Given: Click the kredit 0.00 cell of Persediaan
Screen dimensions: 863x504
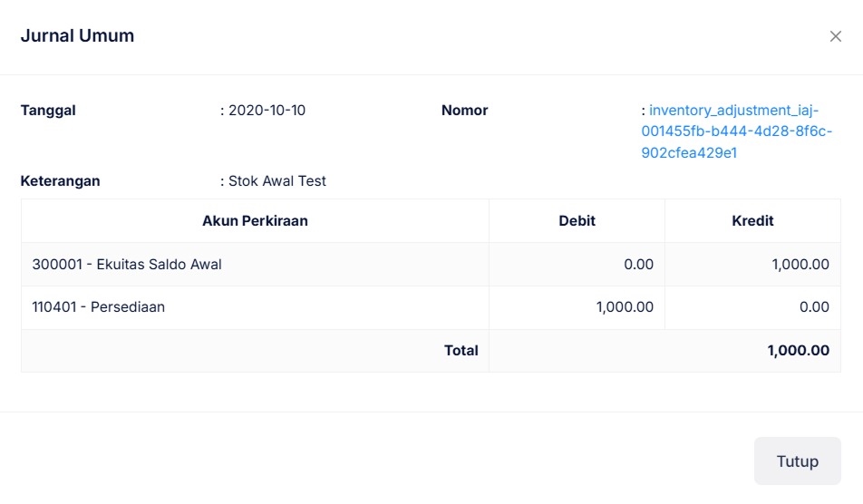Looking at the screenshot, I should (814, 307).
